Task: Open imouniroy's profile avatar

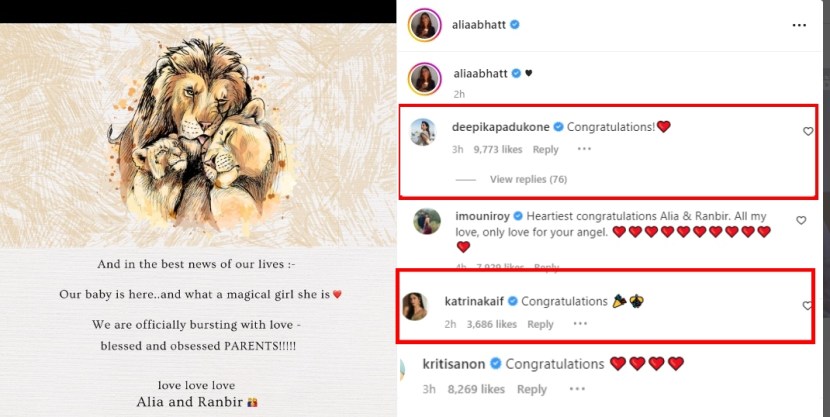Action: (x=427, y=221)
